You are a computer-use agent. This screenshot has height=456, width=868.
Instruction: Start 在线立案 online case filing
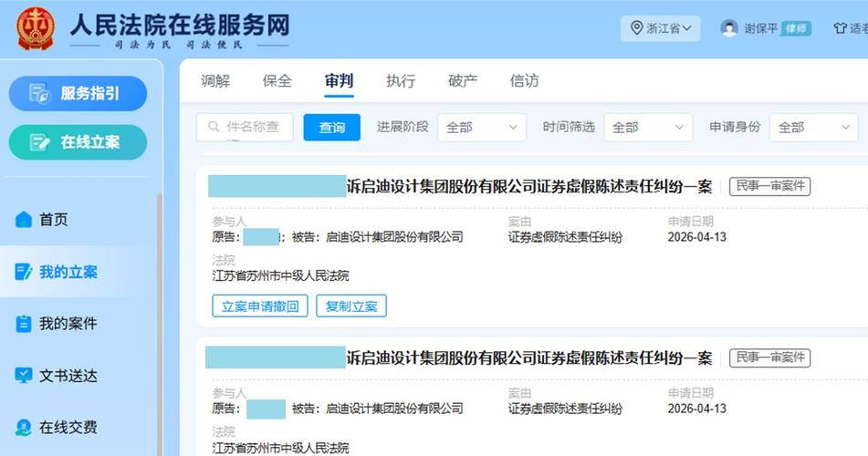coord(78,142)
